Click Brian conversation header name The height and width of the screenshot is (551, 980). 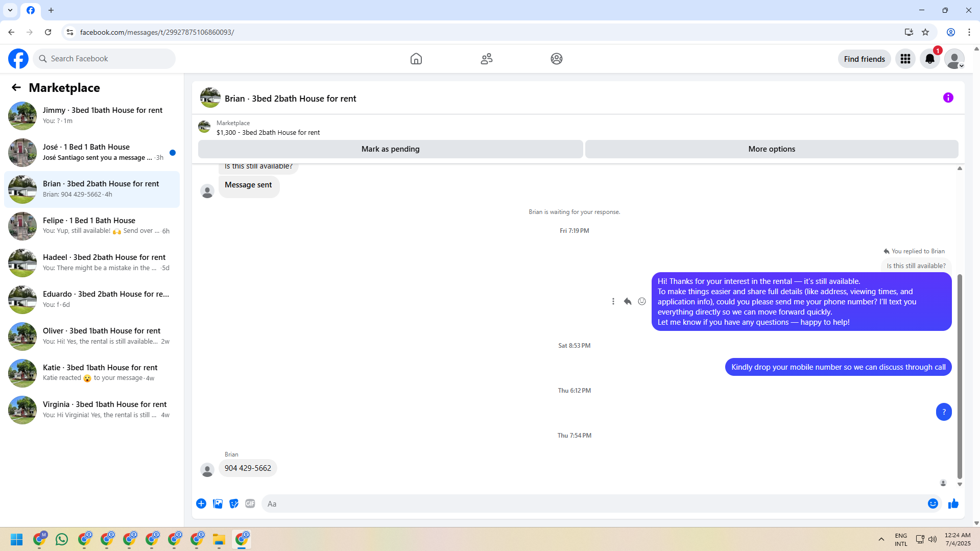coord(290,99)
